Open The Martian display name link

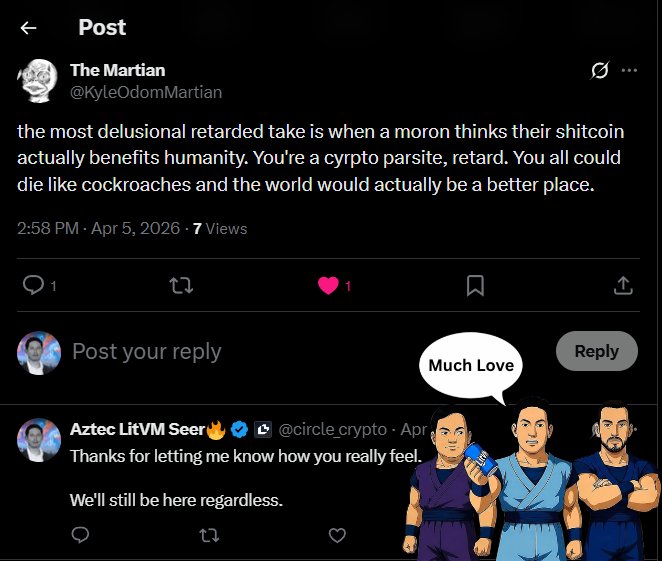coord(117,70)
